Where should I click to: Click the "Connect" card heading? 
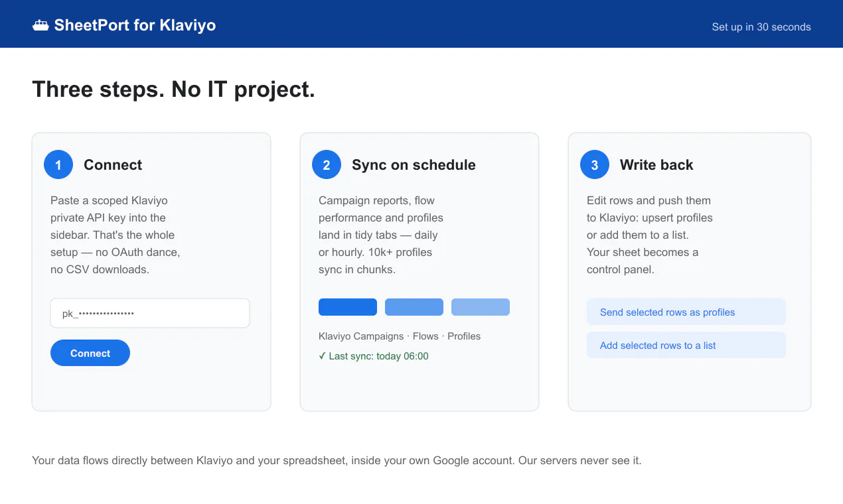click(x=113, y=165)
